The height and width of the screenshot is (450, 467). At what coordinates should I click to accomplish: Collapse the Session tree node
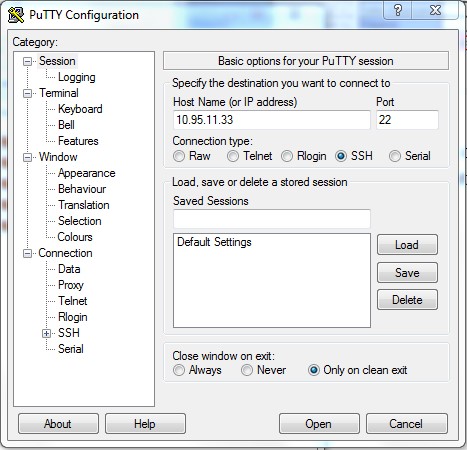click(27, 61)
